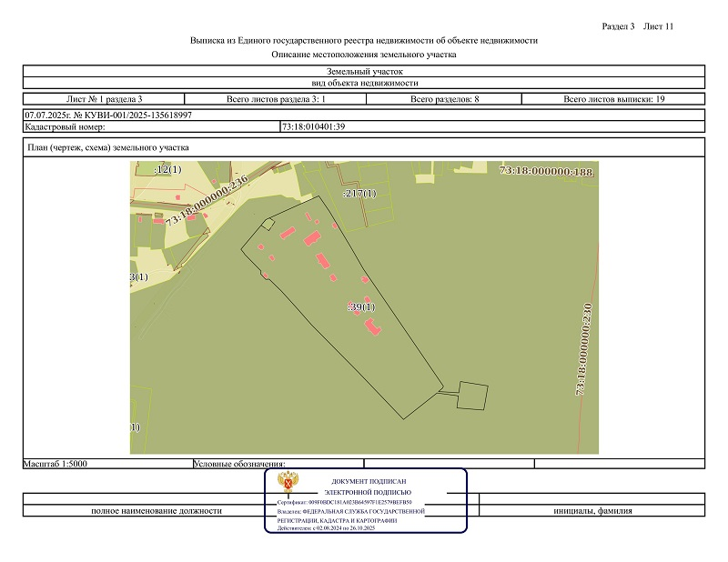Viewport: 728px width, 562px height.
Task: Click the "инициалы, фамилия" signature field
Action: click(592, 510)
